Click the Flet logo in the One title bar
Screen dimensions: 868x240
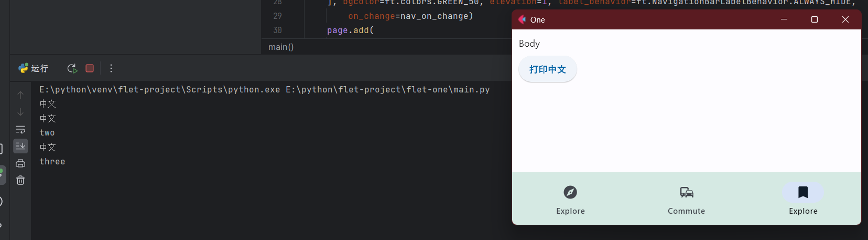522,19
